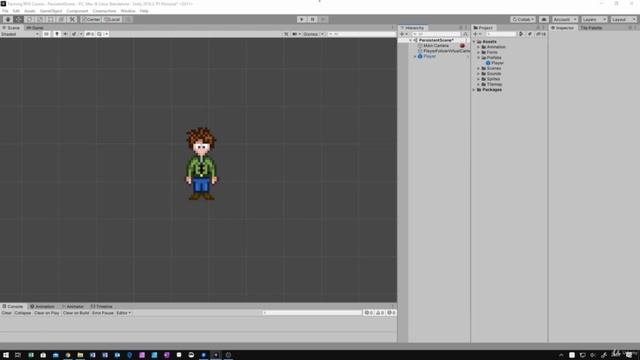
Task: Select the Sounds folder in Project
Action: 493,73
